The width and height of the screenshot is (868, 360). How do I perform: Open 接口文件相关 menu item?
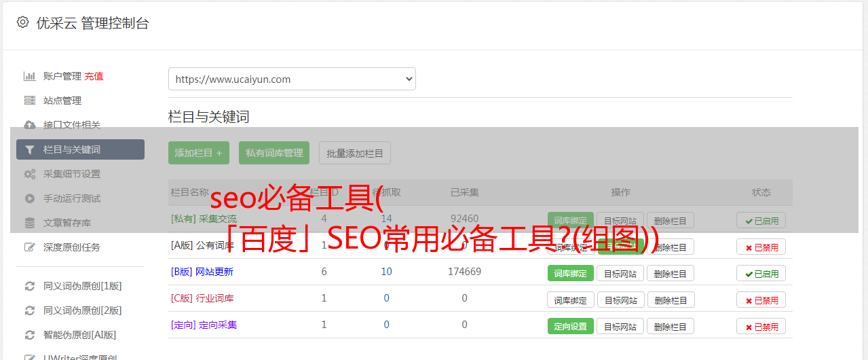coord(72,125)
